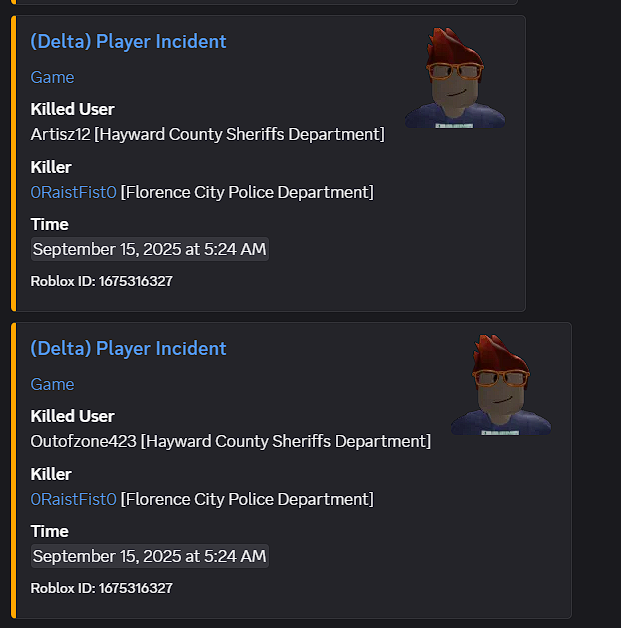Viewport: 621px width, 628px height.
Task: Open the Player Incident title above Artisz12
Action: point(128,41)
